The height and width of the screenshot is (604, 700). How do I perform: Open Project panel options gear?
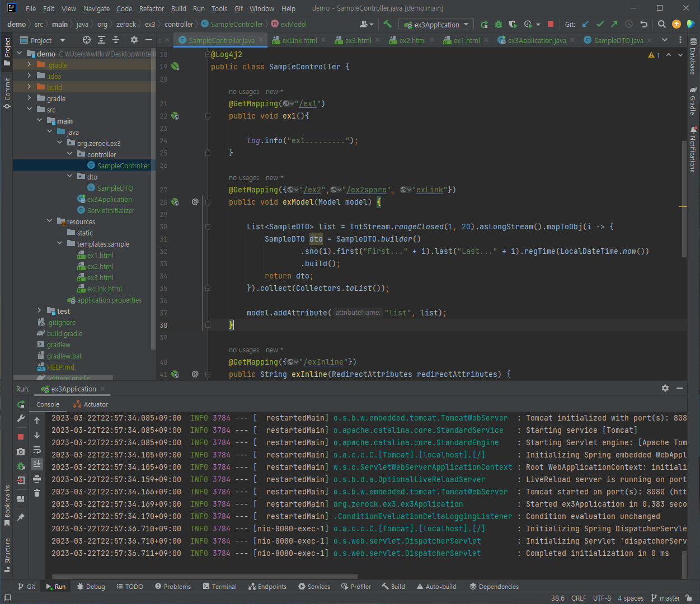point(134,40)
